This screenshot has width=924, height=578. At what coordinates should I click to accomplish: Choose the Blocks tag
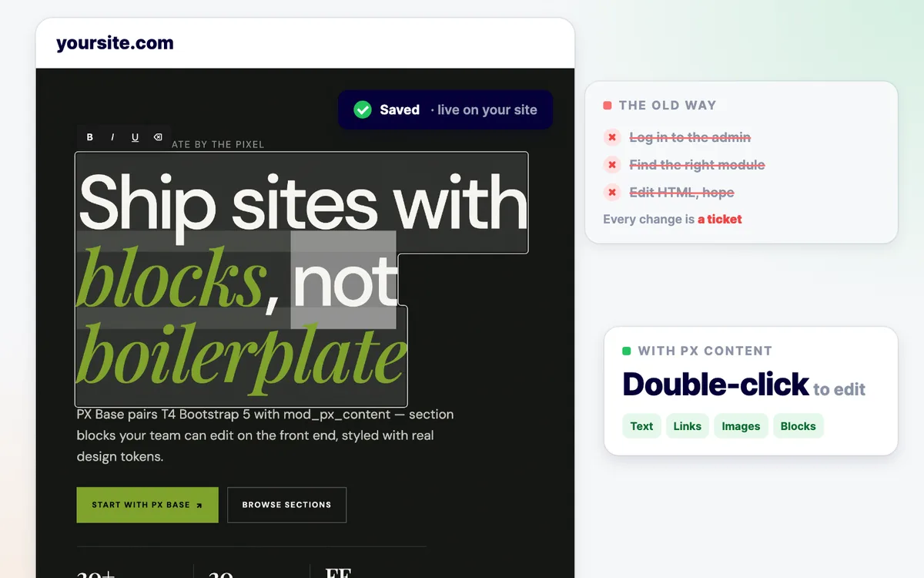pos(798,426)
